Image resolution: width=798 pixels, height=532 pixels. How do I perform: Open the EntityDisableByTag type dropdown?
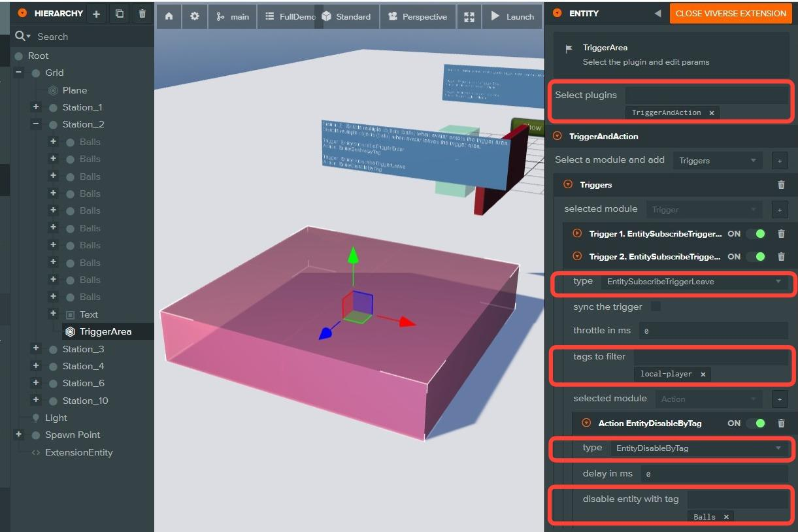coord(699,448)
